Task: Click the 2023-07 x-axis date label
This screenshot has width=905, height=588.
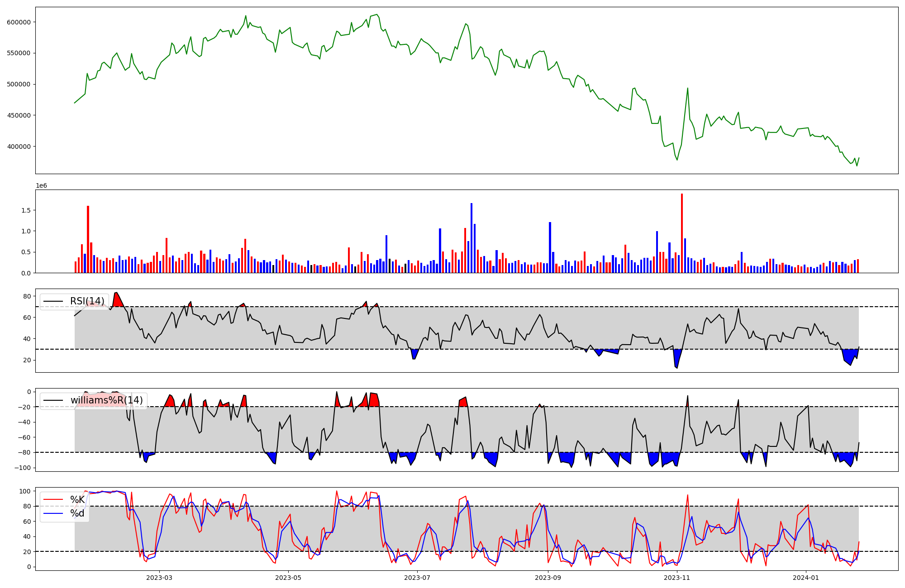Action: pos(417,578)
